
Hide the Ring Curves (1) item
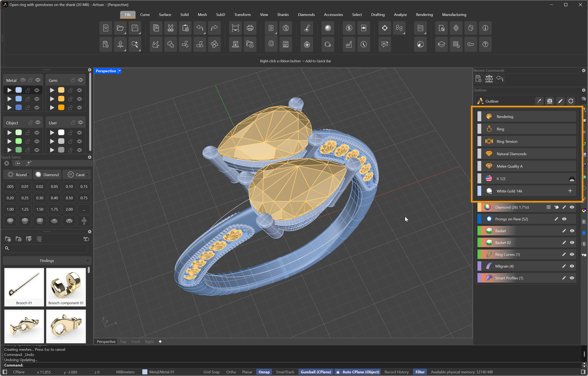pos(572,254)
